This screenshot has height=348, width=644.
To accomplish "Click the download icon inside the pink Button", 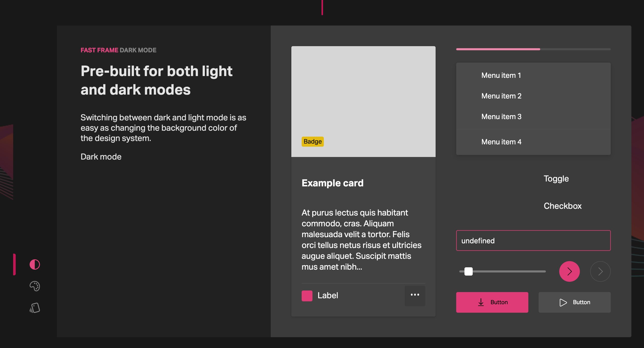I will tap(481, 302).
